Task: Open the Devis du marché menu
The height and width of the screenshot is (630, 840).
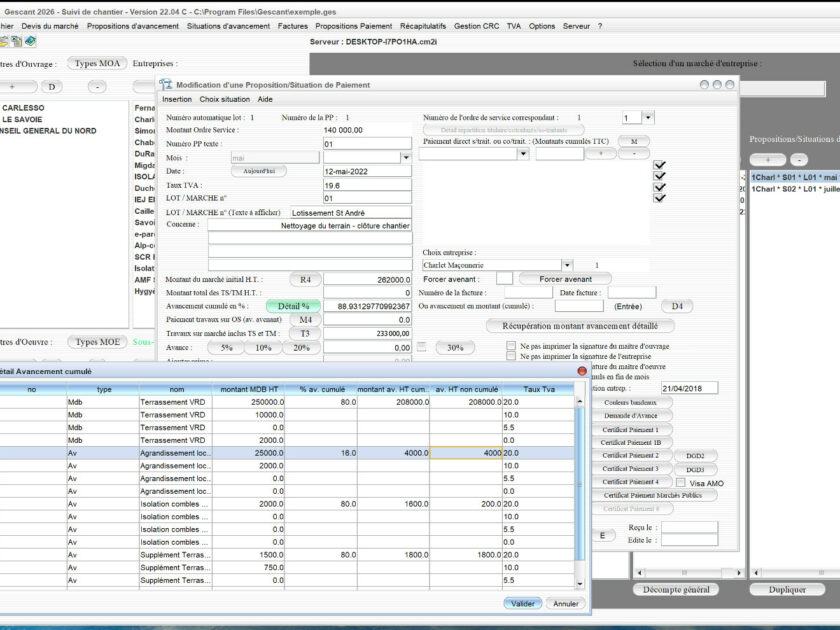Action: coord(50,26)
